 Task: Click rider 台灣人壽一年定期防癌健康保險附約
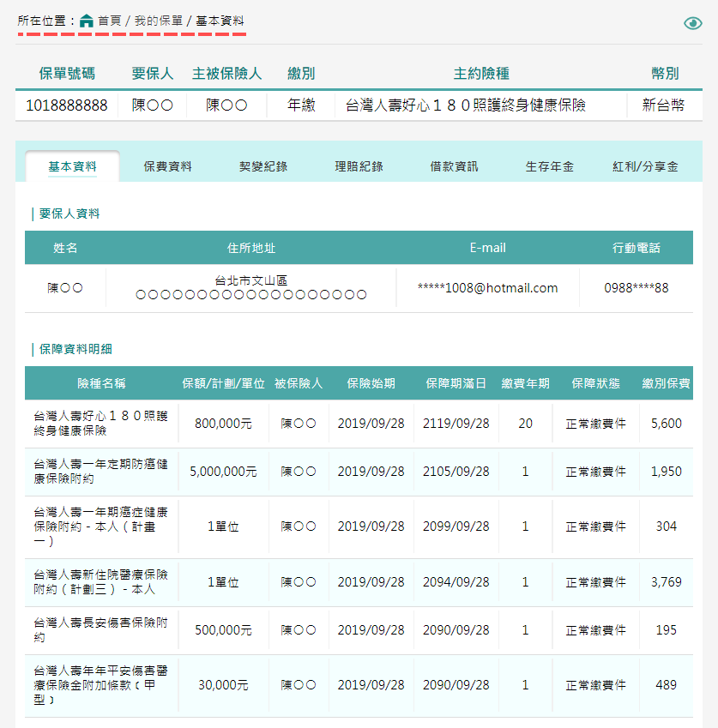(x=100, y=472)
